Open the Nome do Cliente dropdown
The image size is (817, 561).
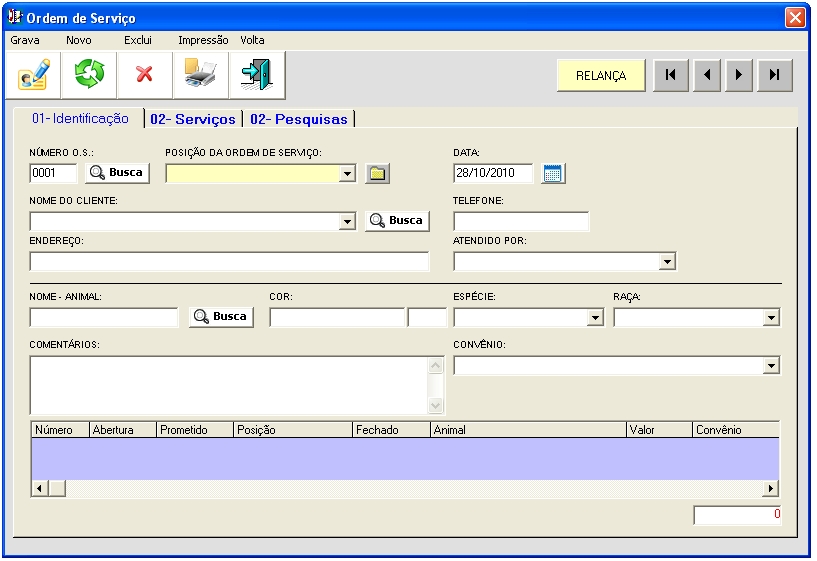click(x=347, y=222)
